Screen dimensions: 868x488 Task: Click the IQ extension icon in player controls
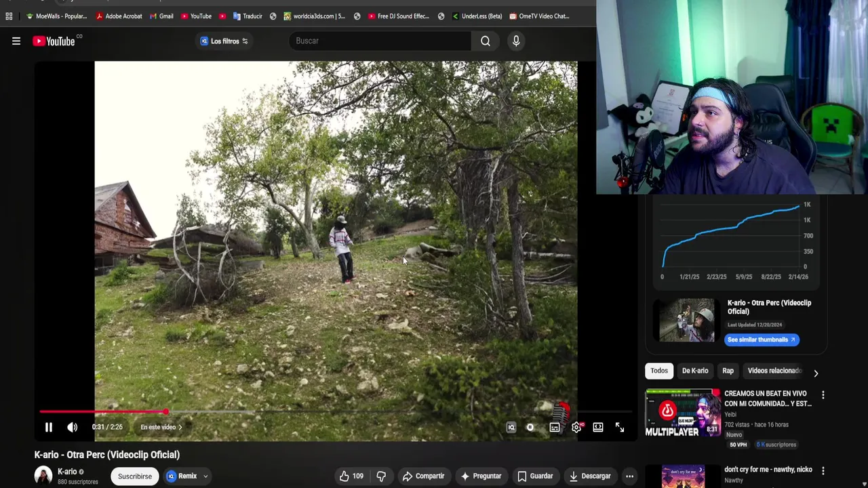tap(511, 427)
